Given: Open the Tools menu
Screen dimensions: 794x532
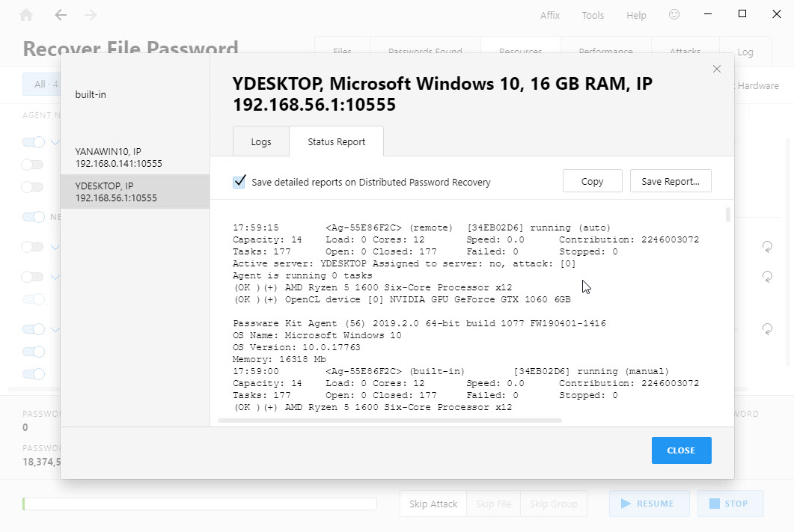Looking at the screenshot, I should click(593, 15).
